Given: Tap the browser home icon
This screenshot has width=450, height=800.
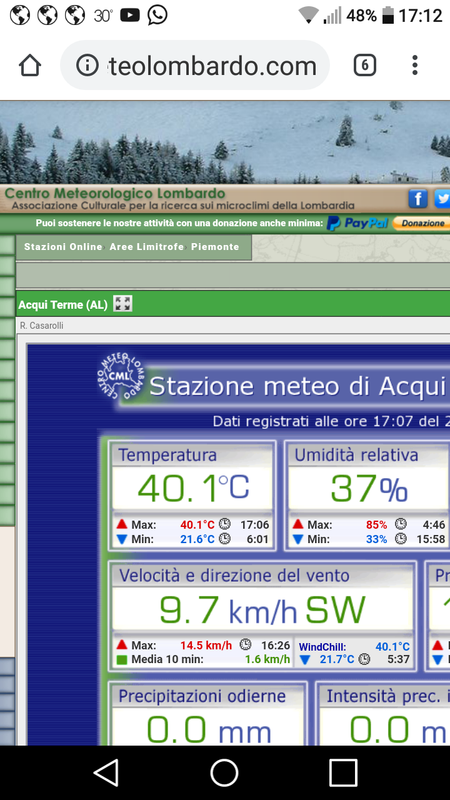Looking at the screenshot, I should pos(30,65).
